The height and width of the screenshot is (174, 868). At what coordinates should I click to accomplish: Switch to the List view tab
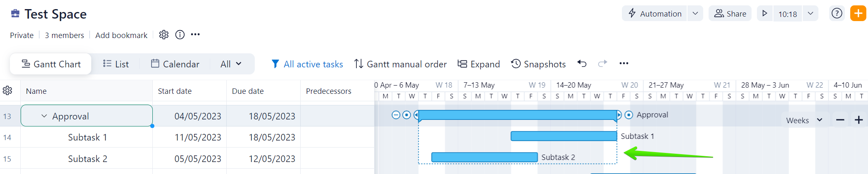click(x=116, y=64)
